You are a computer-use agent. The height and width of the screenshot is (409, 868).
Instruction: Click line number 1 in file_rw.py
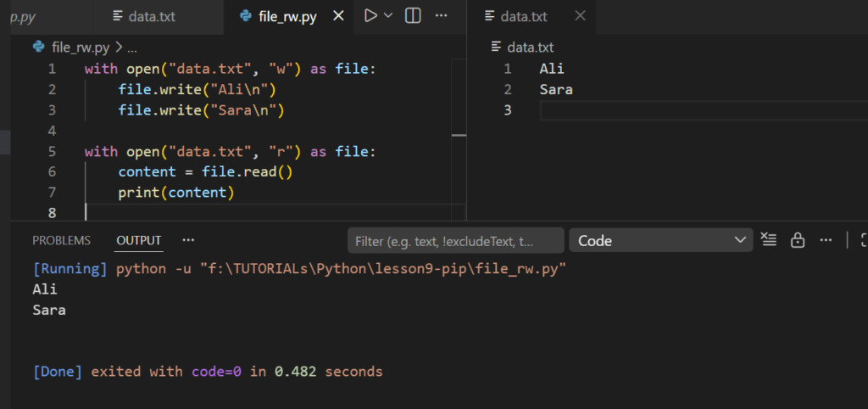[x=52, y=69]
